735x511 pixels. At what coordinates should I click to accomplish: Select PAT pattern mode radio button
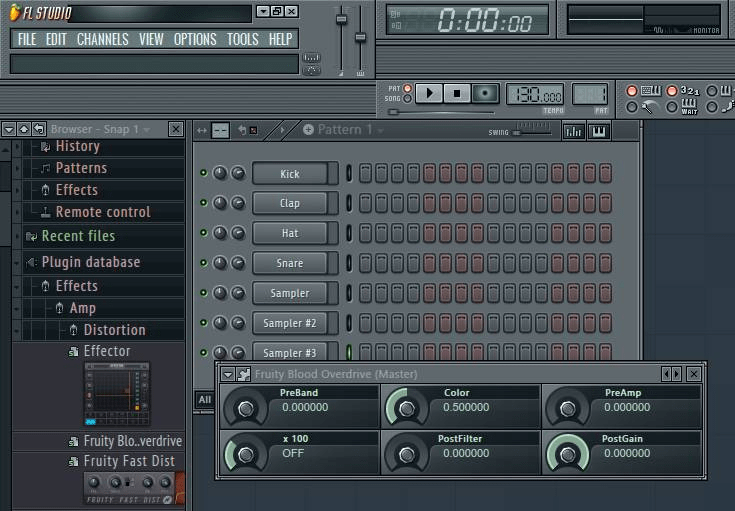click(x=407, y=88)
